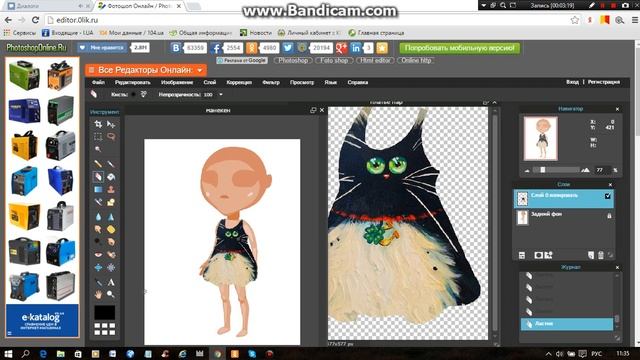Open the Изображение menu
Image resolution: width=640 pixels, height=360 pixels.
[x=177, y=82]
